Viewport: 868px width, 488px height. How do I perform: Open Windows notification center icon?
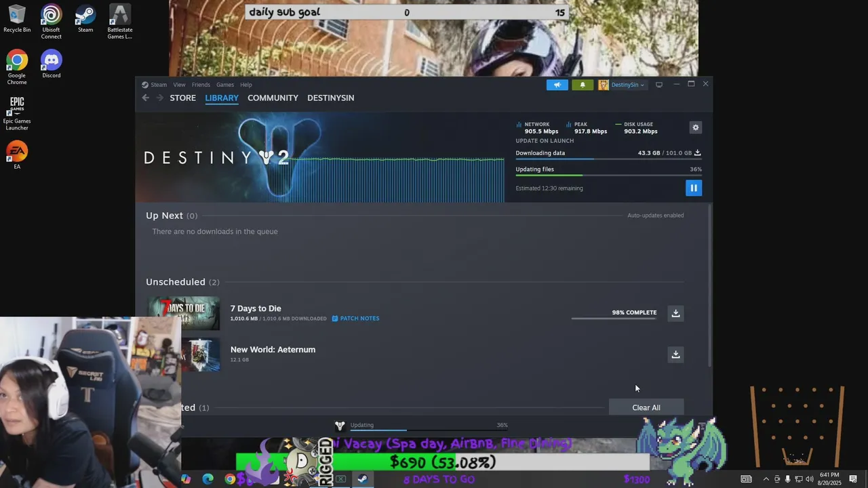pos(853,479)
